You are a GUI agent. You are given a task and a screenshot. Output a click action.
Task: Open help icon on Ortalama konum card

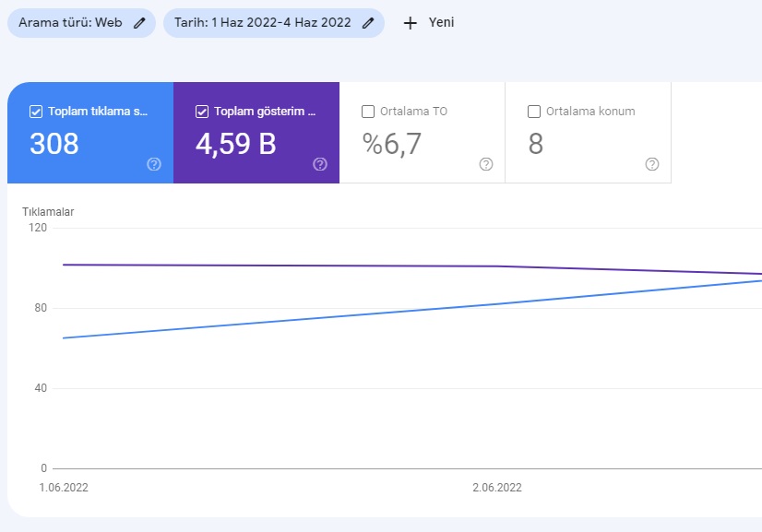pyautogui.click(x=652, y=164)
